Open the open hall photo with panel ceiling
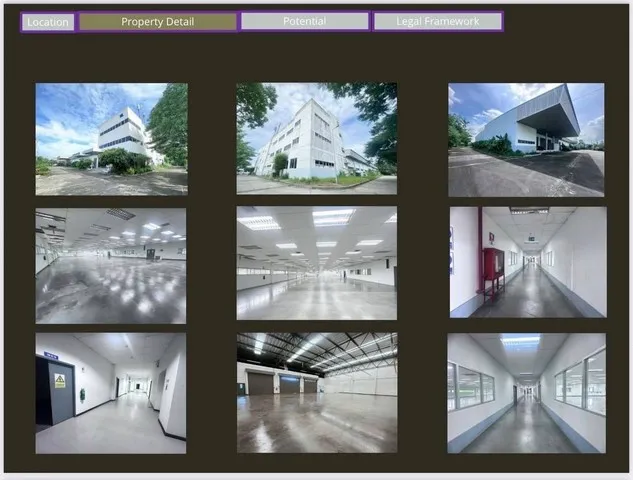633x480 pixels. (316, 263)
